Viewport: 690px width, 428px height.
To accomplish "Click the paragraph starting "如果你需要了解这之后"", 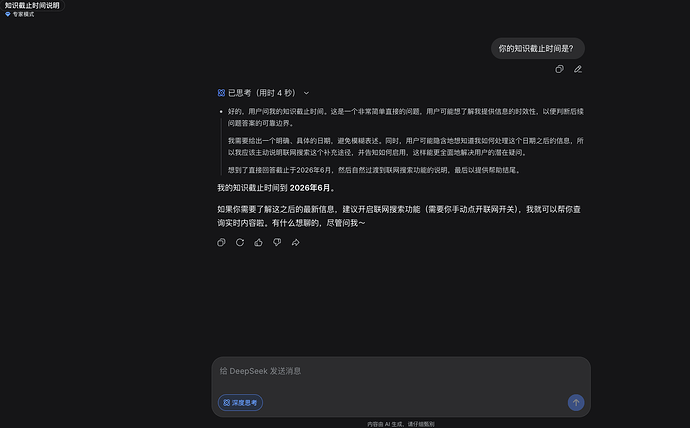I will [400, 216].
